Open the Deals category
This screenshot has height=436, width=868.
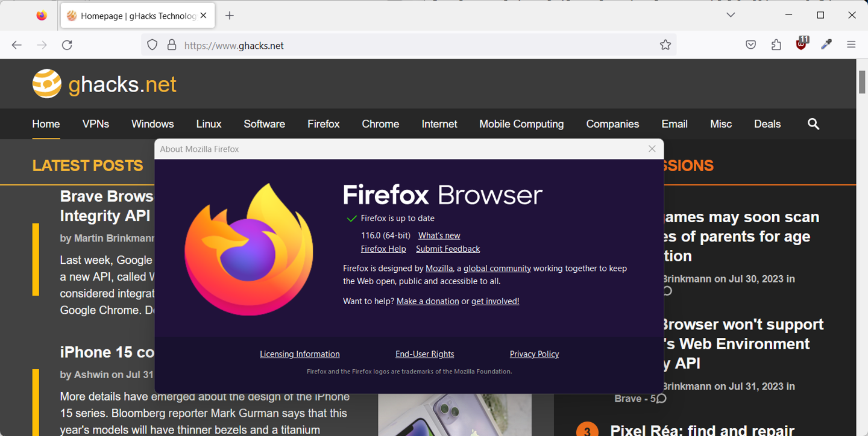pos(767,124)
